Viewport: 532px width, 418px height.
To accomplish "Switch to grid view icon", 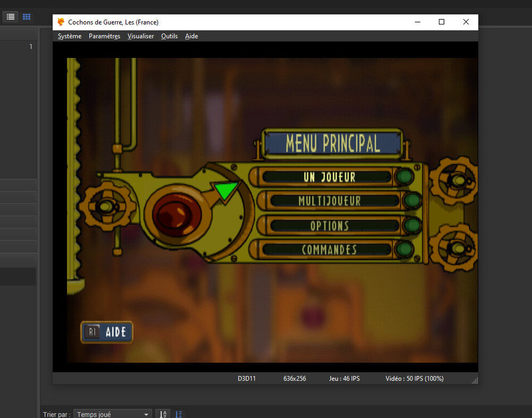I will [x=26, y=17].
